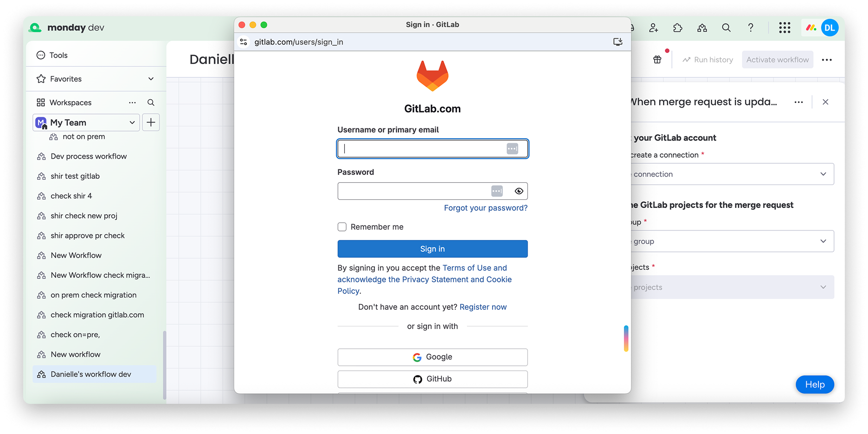Click the GitLab fox logo

coord(432,76)
